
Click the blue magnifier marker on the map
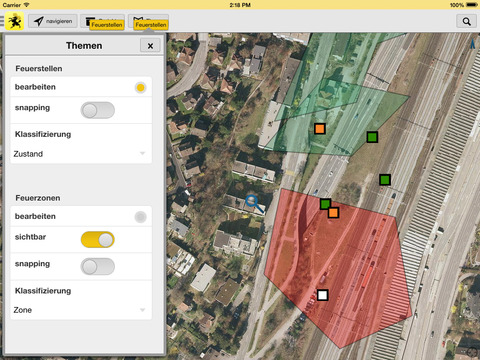coord(254,204)
